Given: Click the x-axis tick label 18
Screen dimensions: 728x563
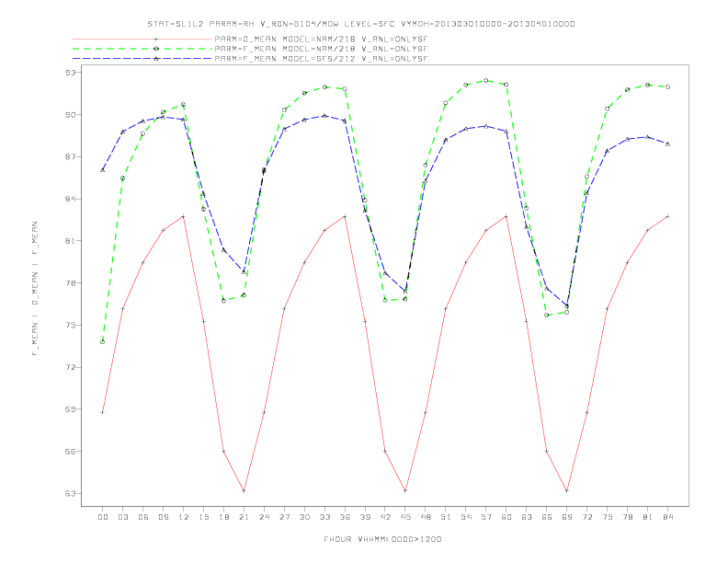Looking at the screenshot, I should tap(223, 517).
